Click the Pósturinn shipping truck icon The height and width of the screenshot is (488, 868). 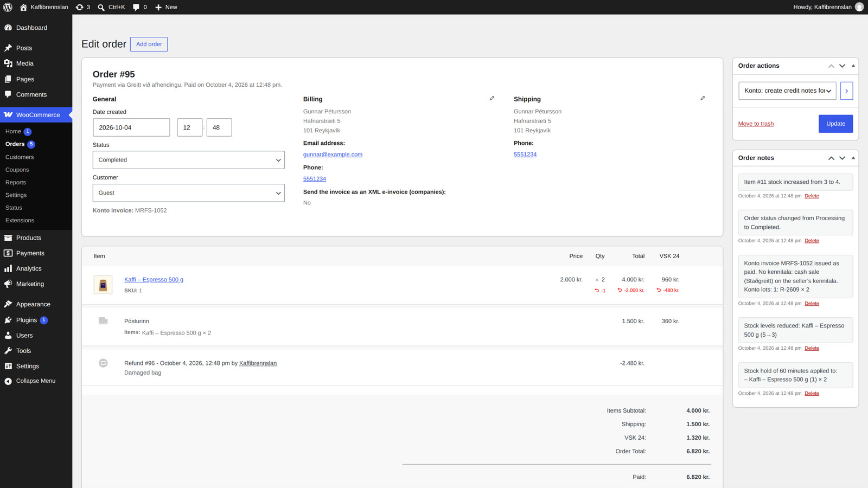pos(103,321)
